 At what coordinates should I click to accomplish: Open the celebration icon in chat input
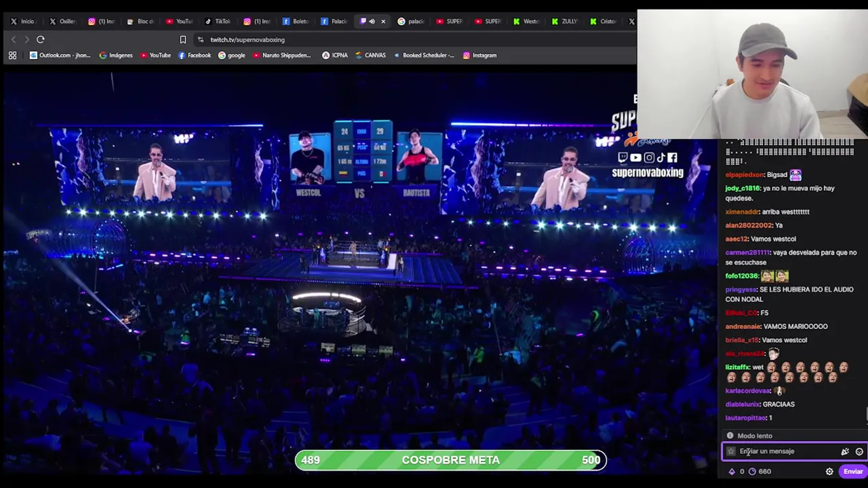(845, 451)
